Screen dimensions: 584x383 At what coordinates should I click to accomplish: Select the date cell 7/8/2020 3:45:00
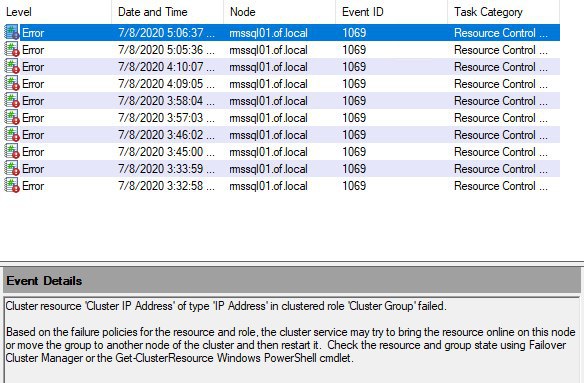click(x=166, y=152)
